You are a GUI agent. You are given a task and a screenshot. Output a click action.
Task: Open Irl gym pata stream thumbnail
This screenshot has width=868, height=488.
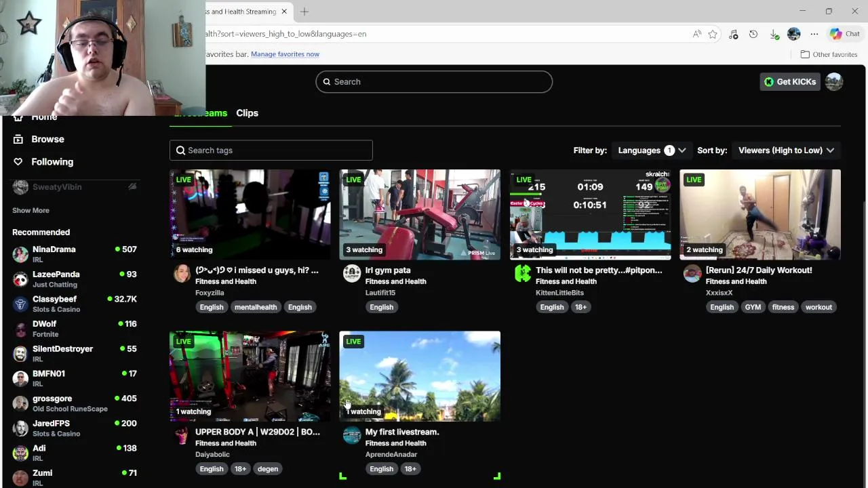(x=420, y=214)
